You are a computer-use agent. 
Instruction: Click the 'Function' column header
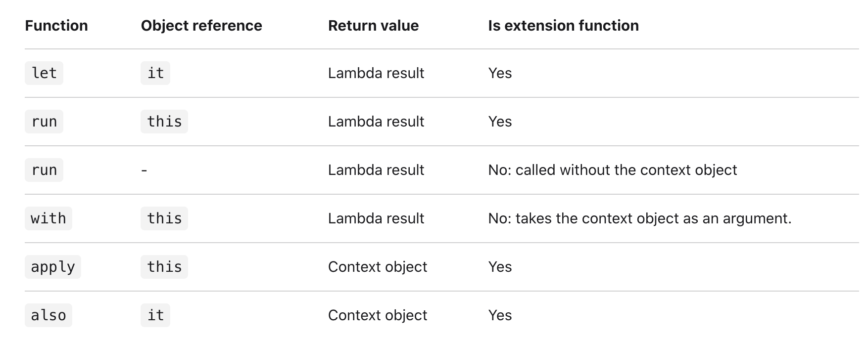click(x=56, y=26)
